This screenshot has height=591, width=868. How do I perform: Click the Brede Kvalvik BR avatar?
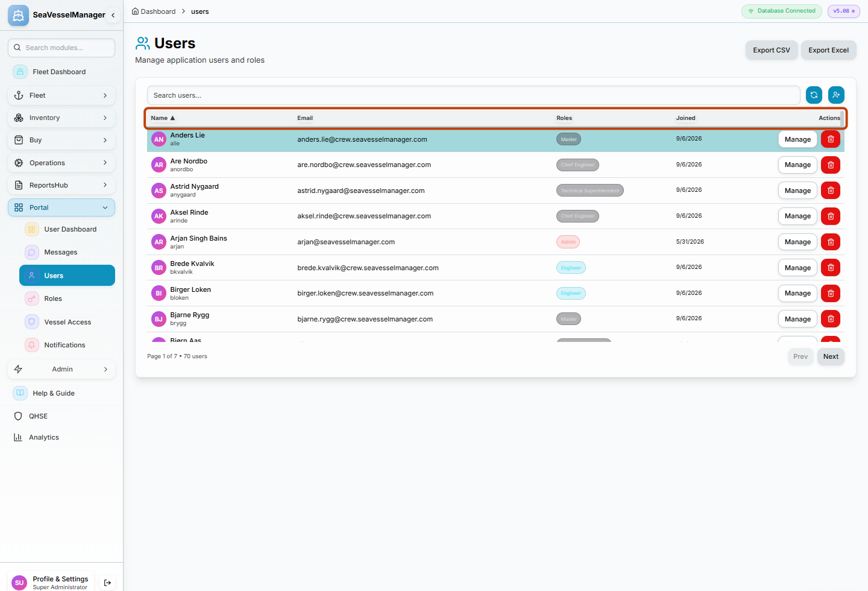(x=159, y=268)
